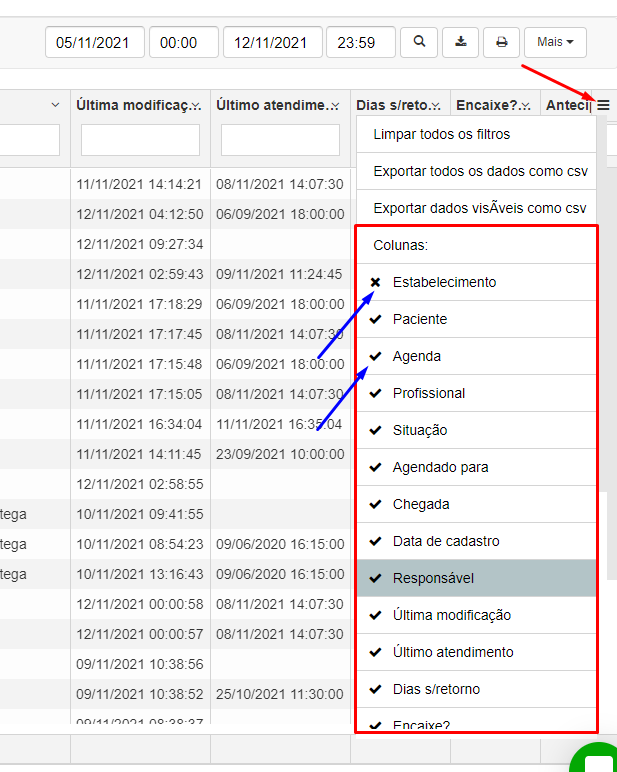Click cell 12/11/2021 04:12:50
This screenshot has height=772, width=617.
[x=140, y=214]
